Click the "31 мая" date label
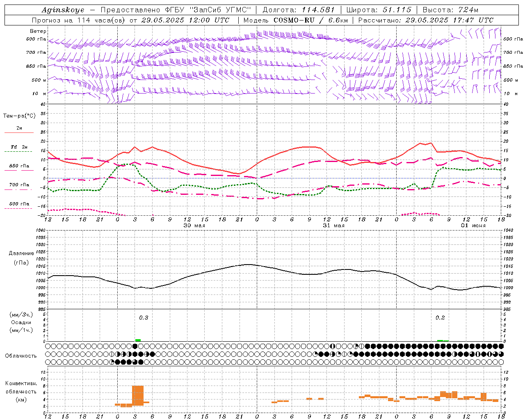525x420 pixels. (333, 226)
